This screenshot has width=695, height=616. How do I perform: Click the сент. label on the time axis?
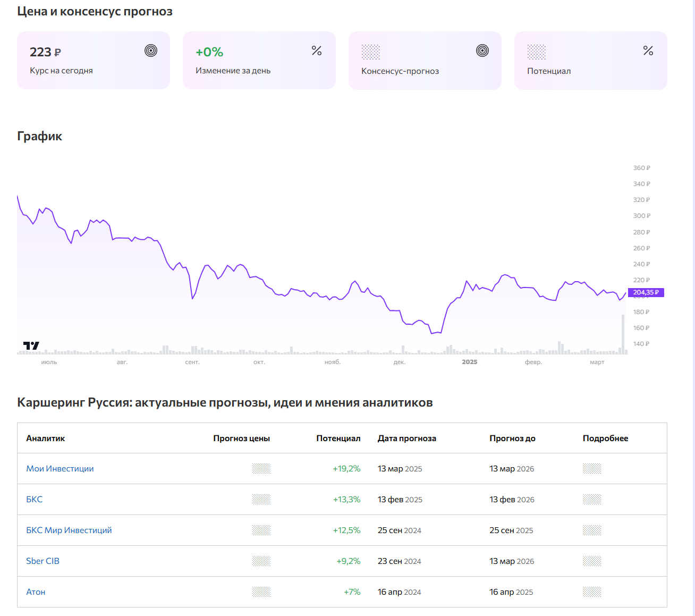point(192,362)
